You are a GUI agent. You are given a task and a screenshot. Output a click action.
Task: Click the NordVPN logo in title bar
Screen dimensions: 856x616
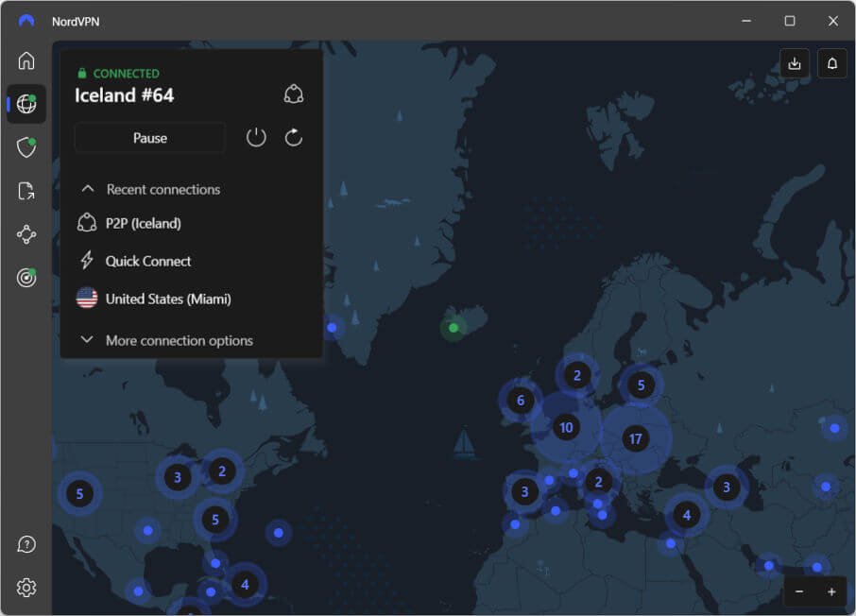[26, 21]
